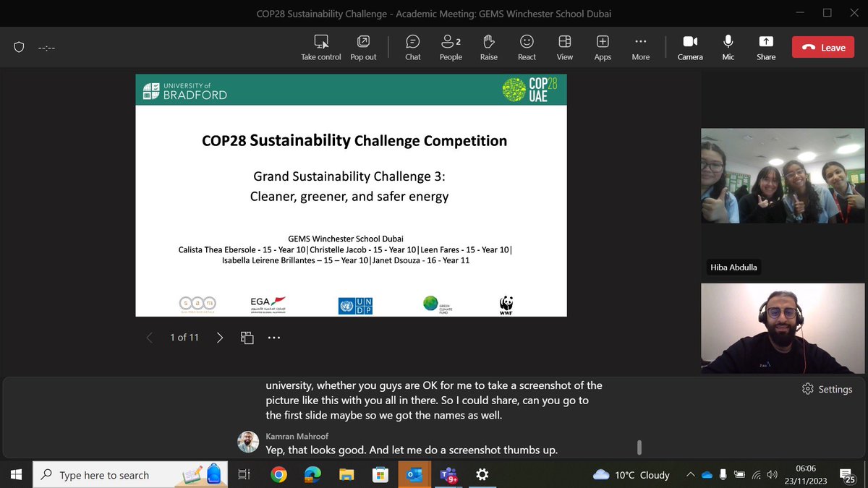The height and width of the screenshot is (488, 868).
Task: Click the shield security icon
Action: (x=20, y=48)
